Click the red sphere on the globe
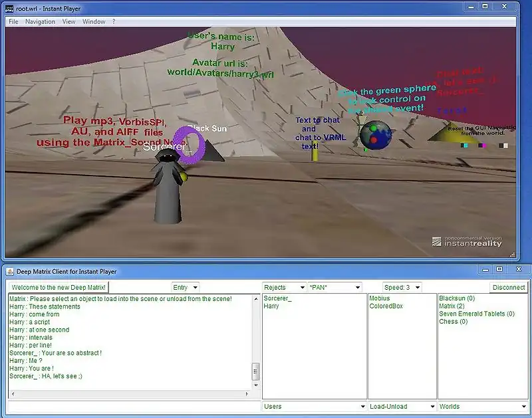The width and height of the screenshot is (532, 418). [374, 140]
